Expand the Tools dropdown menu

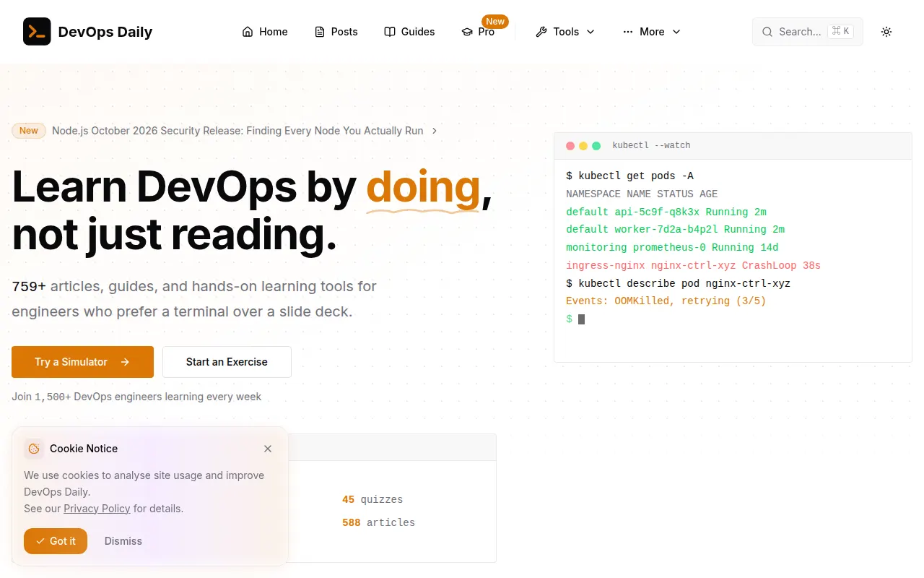click(565, 32)
